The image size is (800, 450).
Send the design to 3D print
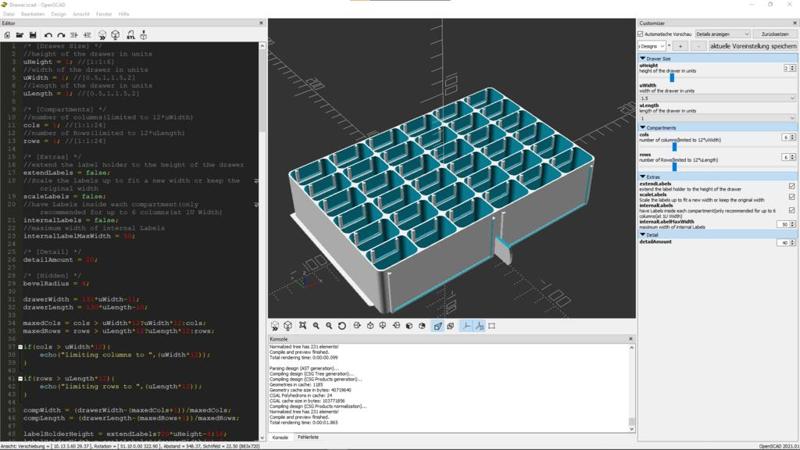point(143,35)
